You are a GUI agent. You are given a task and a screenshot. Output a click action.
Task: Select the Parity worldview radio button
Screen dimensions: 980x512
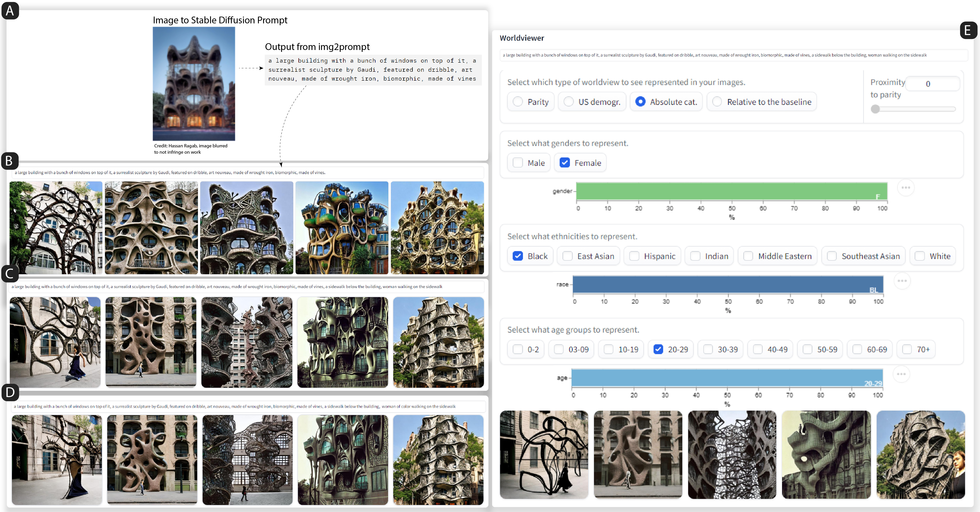coord(518,102)
